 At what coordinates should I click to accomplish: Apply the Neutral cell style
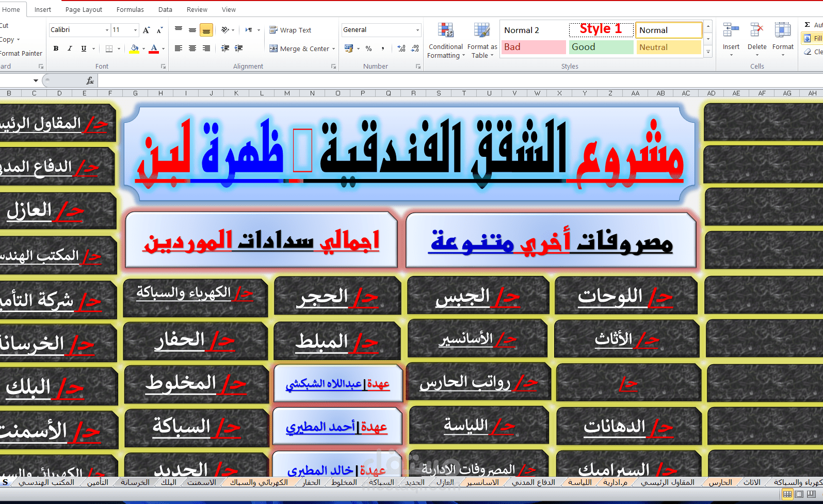click(x=669, y=47)
